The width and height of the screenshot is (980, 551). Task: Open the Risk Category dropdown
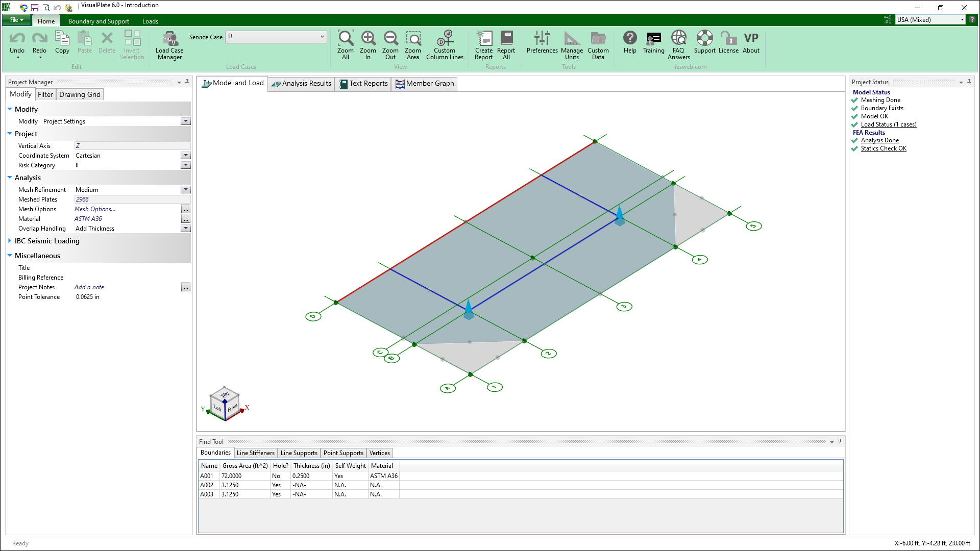(x=186, y=165)
